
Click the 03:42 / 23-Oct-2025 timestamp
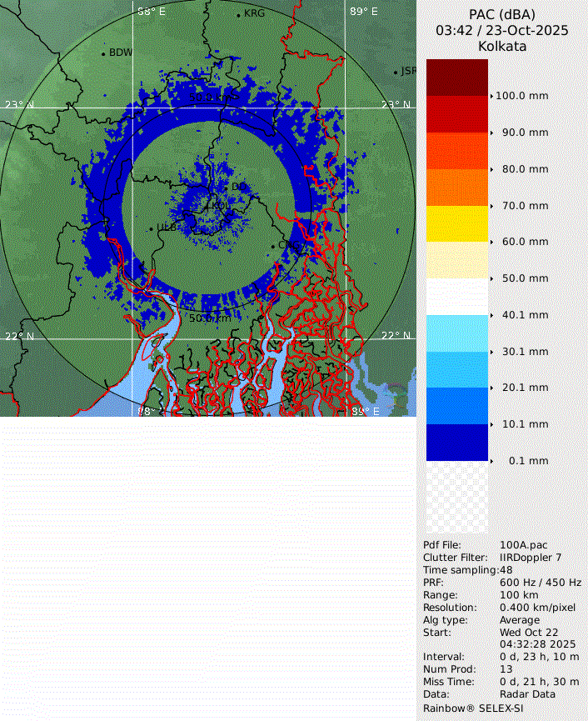click(502, 30)
